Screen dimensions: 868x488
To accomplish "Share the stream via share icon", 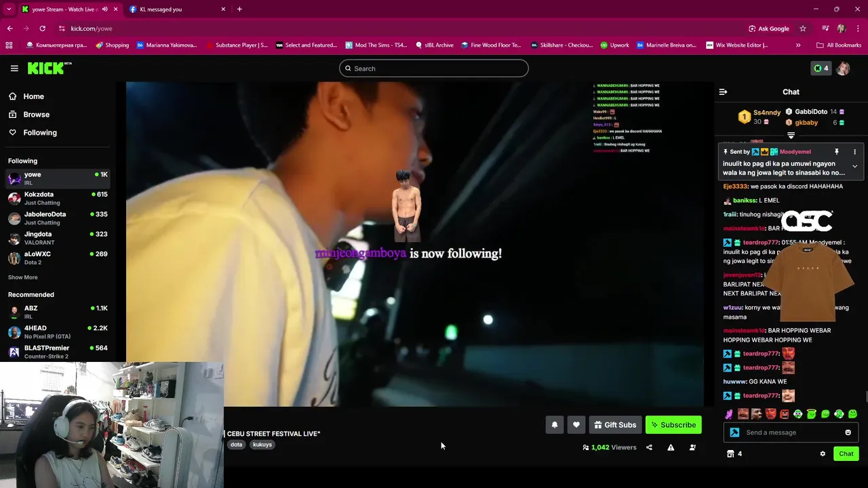I will coord(649,447).
